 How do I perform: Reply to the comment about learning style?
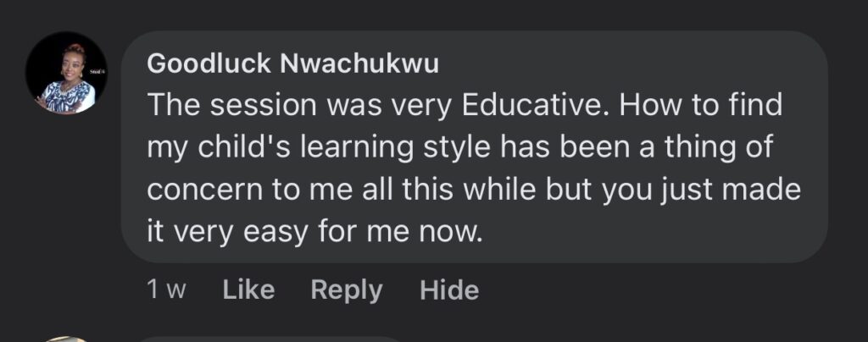pyautogui.click(x=347, y=290)
